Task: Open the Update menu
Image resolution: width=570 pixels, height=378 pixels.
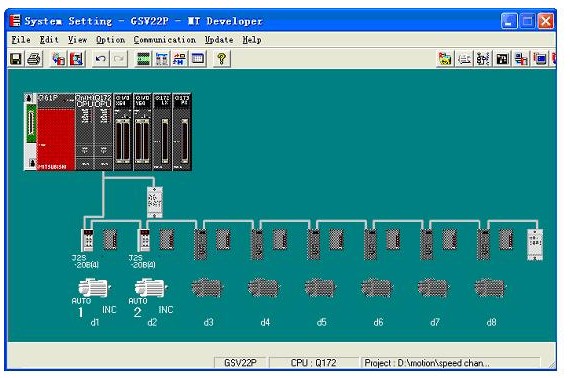Action: coord(219,40)
